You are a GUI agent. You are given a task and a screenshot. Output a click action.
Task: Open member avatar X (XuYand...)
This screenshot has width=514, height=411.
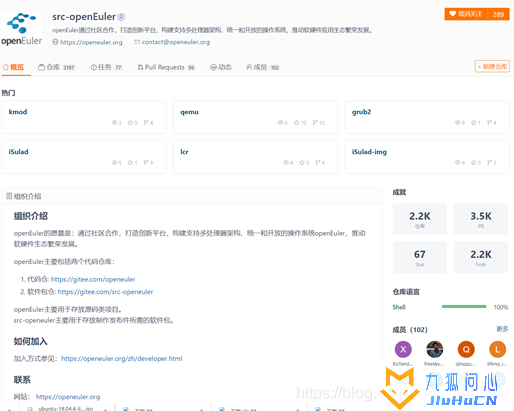coord(403,349)
